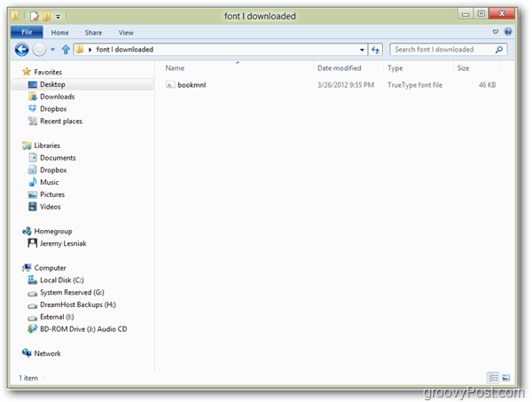Image resolution: width=532 pixels, height=402 pixels.
Task: Go up one folder level
Action: coord(66,50)
